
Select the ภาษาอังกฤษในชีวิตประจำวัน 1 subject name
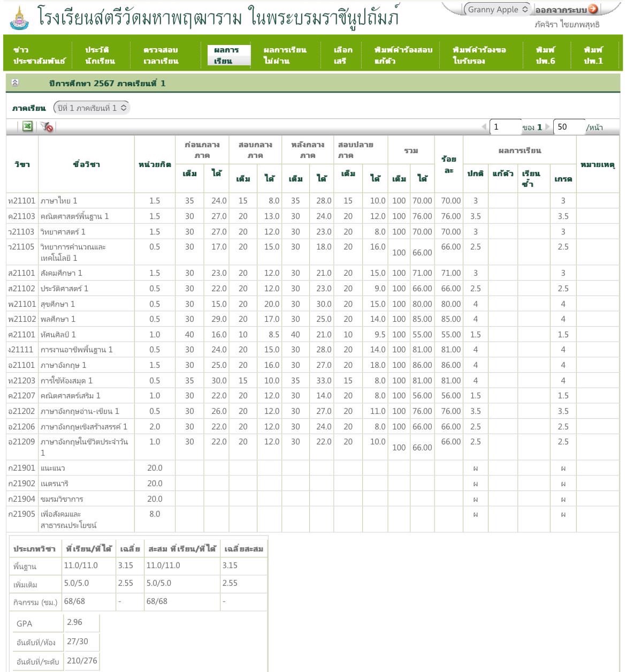[x=85, y=447]
